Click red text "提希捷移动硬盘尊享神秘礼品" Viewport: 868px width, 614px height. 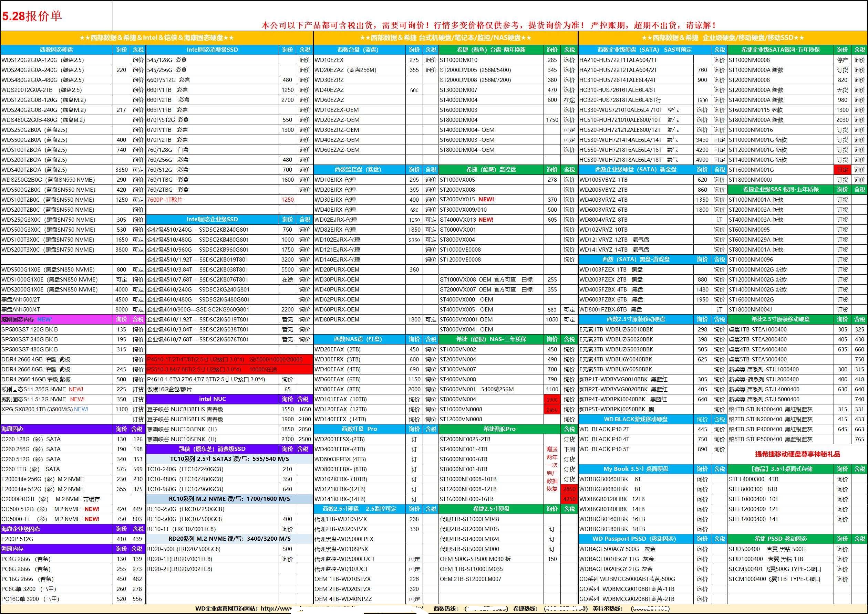pos(798,454)
